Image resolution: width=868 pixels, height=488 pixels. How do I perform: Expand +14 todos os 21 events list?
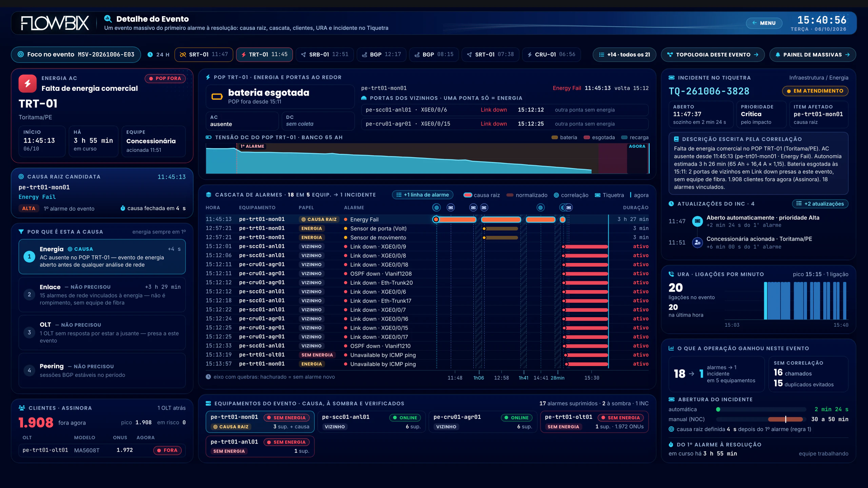click(x=625, y=55)
